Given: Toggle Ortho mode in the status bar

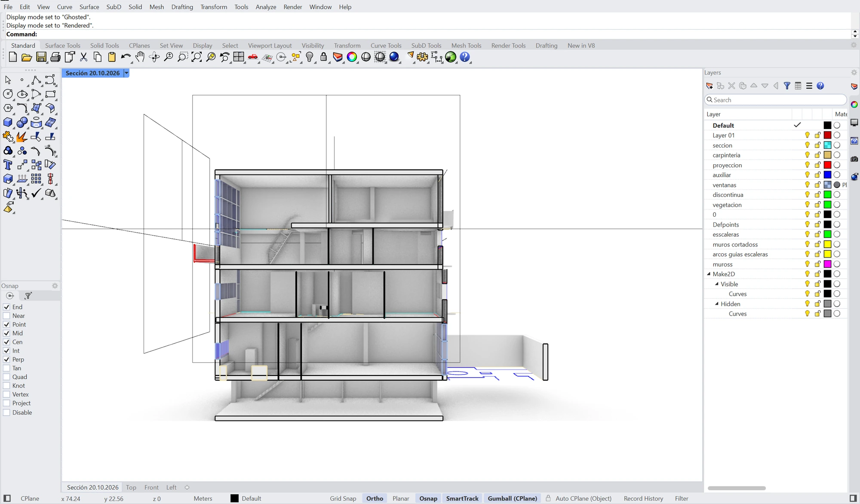Looking at the screenshot, I should point(375,498).
